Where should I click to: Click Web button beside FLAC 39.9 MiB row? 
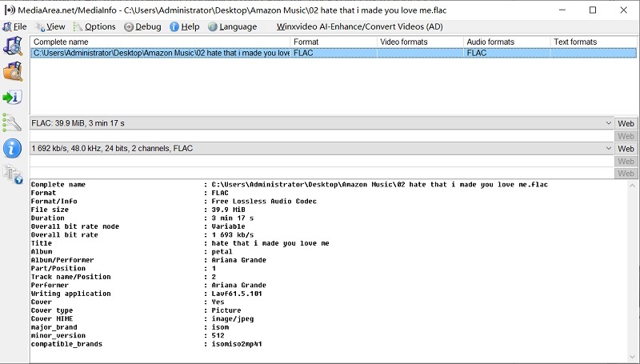pos(626,124)
